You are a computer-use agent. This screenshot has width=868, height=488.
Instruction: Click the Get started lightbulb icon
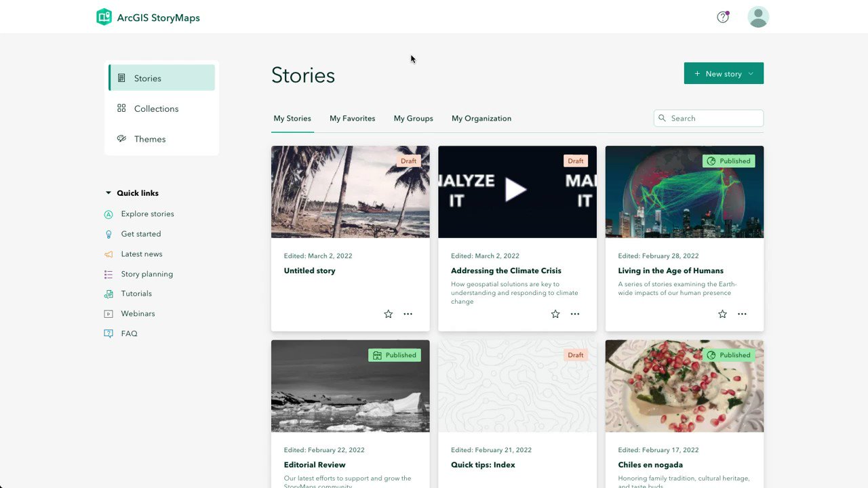[x=108, y=234]
